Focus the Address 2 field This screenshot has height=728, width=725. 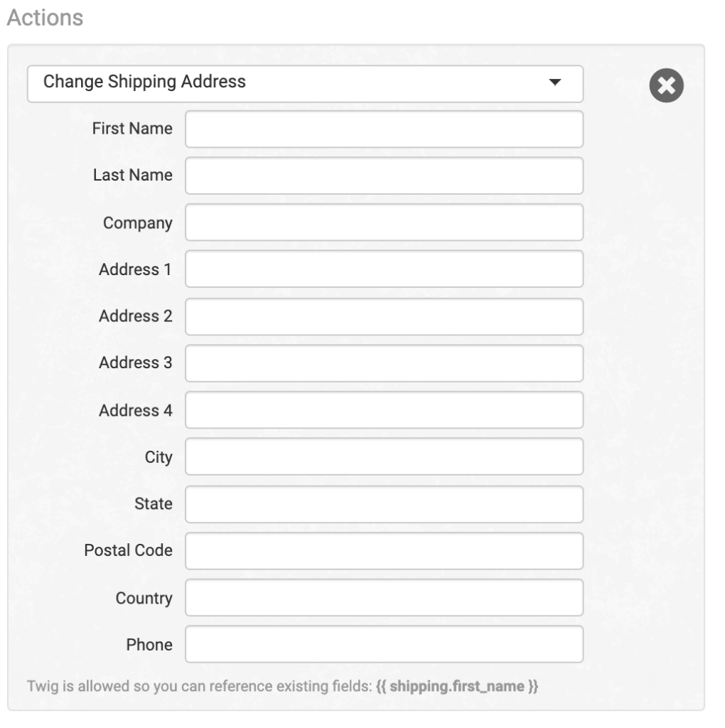coord(384,316)
